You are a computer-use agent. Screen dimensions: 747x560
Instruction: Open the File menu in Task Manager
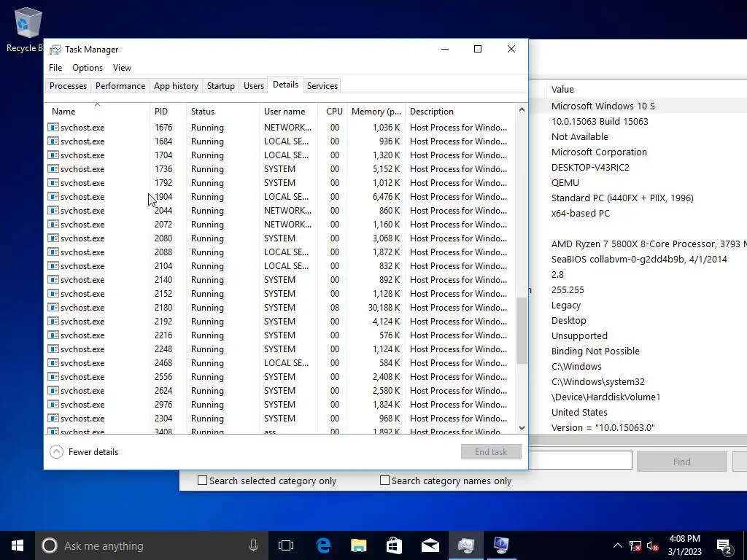(55, 68)
